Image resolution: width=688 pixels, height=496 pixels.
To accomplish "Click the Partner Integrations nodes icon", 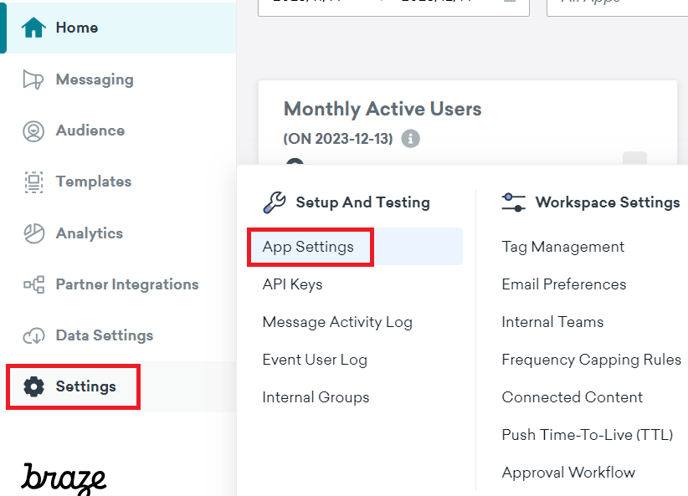I will click(x=34, y=284).
